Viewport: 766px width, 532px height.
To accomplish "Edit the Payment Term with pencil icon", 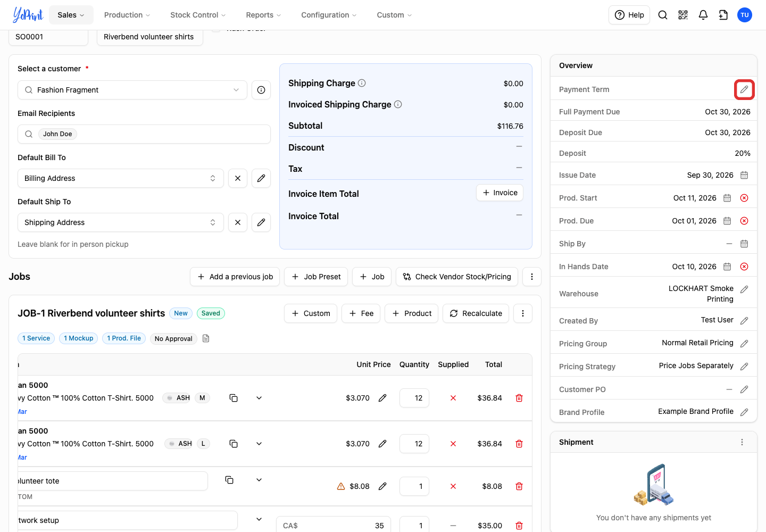I will point(744,89).
